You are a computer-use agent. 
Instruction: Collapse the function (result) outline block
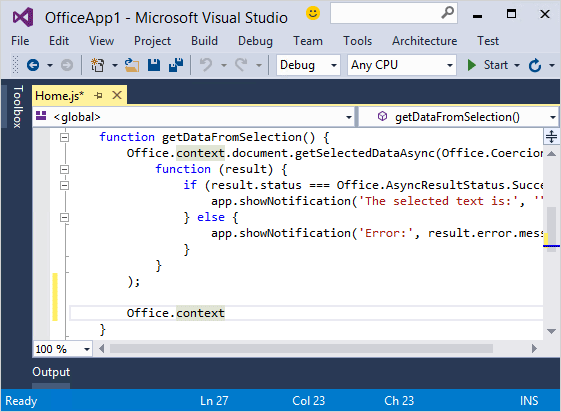[64, 169]
